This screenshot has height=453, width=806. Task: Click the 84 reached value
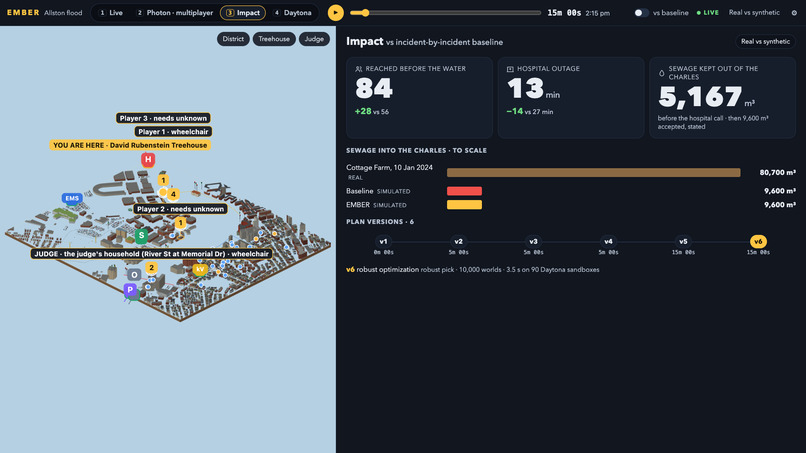[374, 88]
